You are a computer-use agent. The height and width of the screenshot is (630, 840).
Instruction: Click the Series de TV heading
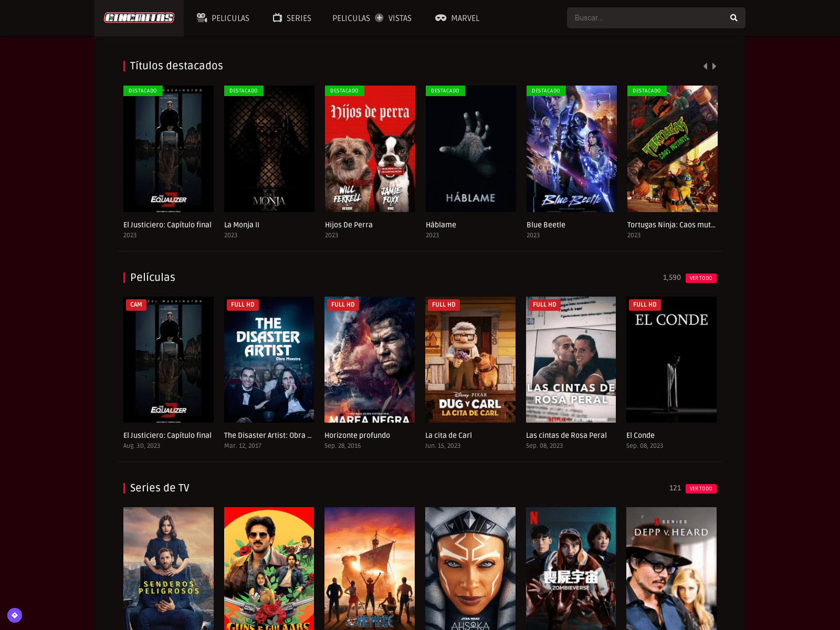160,488
